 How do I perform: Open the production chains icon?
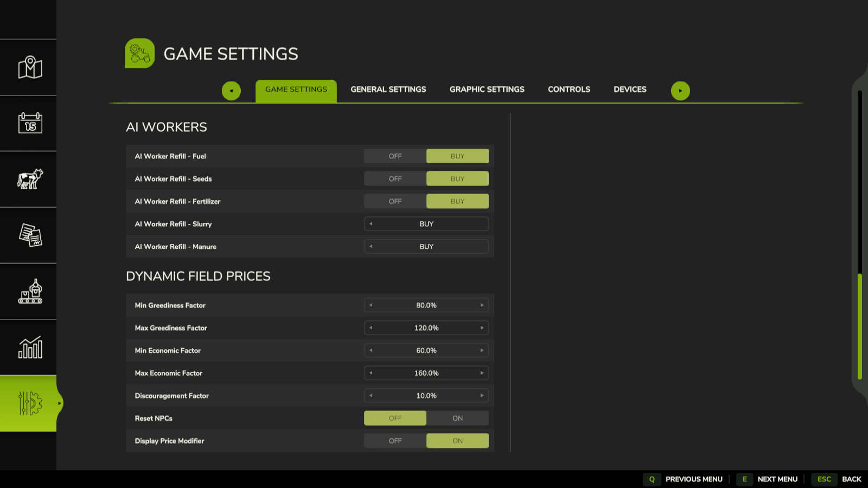tap(28, 292)
